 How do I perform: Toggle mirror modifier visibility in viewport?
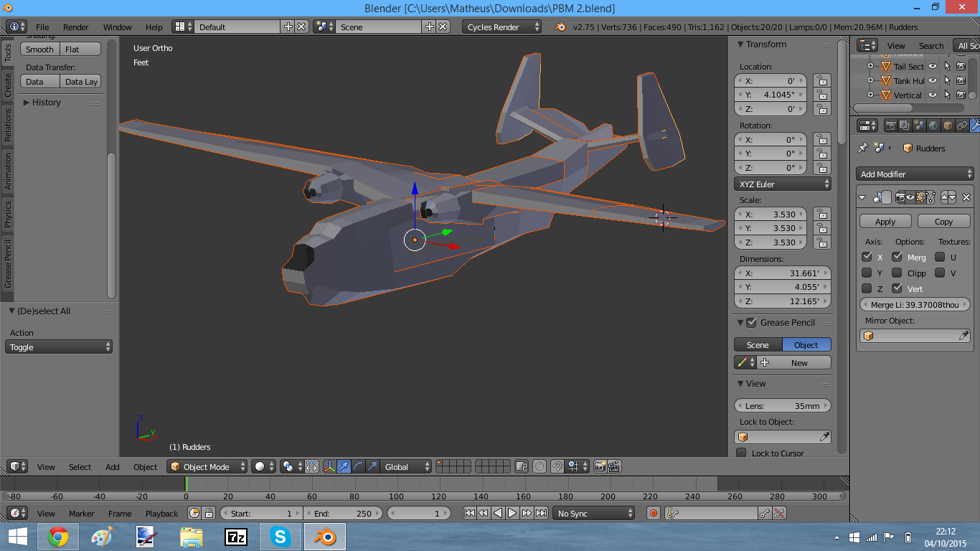[910, 197]
